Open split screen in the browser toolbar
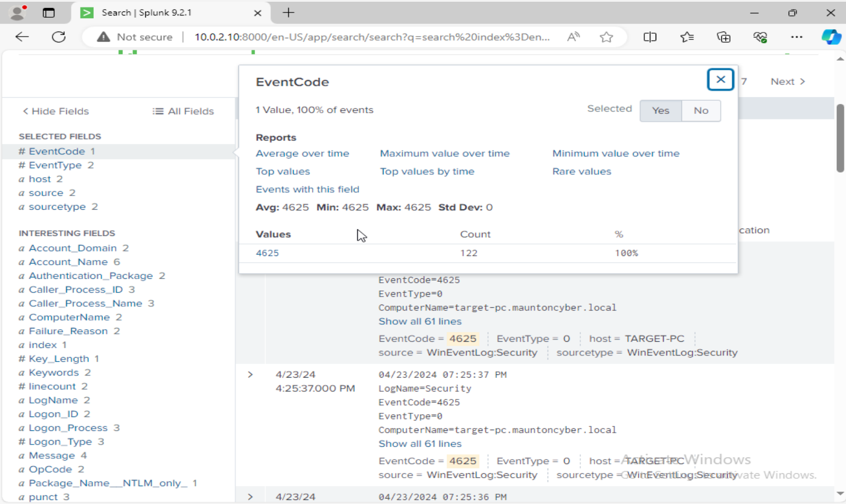 coord(650,37)
